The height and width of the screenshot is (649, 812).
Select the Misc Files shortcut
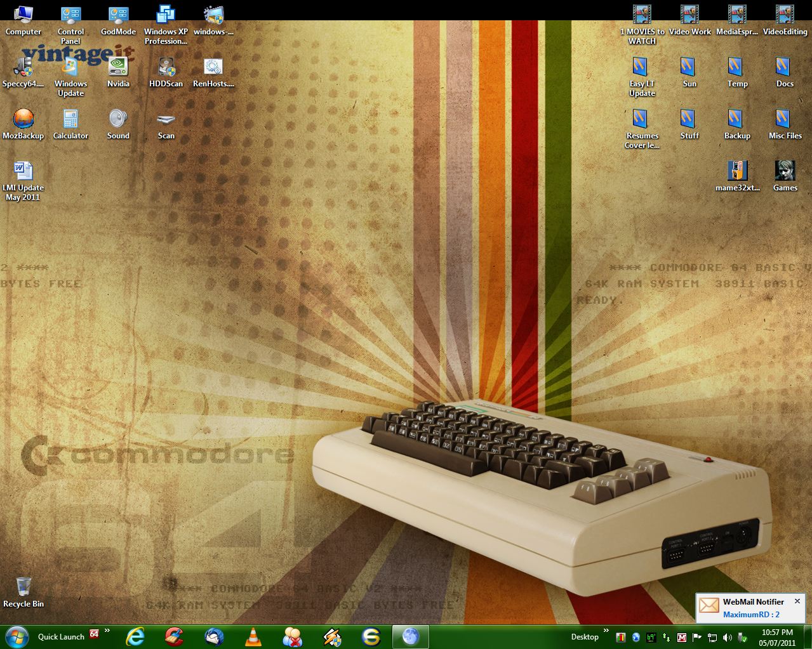[x=785, y=125]
